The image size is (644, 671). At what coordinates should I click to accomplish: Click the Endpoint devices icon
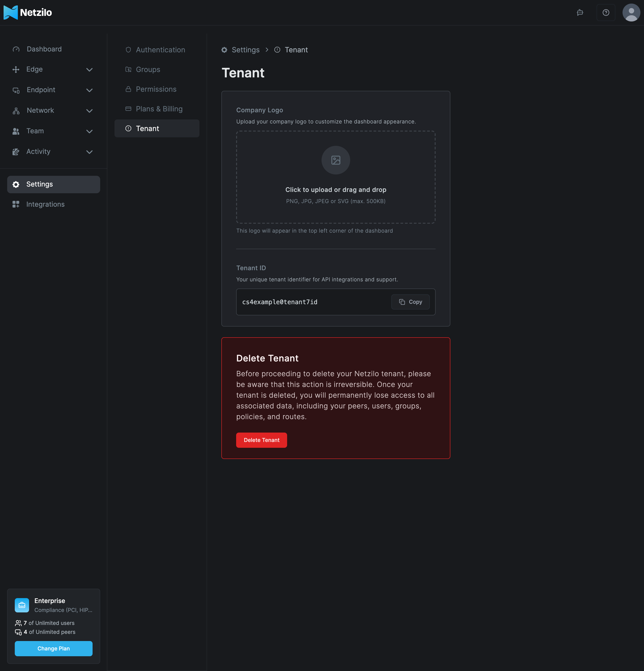[16, 90]
